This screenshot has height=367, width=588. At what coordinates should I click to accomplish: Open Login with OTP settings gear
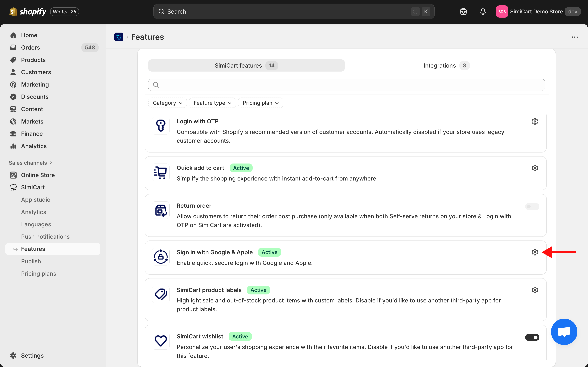pyautogui.click(x=535, y=121)
